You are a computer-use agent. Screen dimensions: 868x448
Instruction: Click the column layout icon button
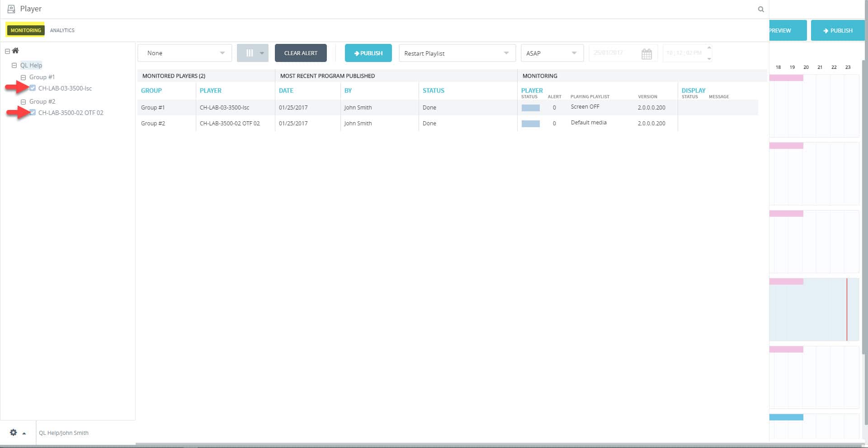tap(250, 53)
